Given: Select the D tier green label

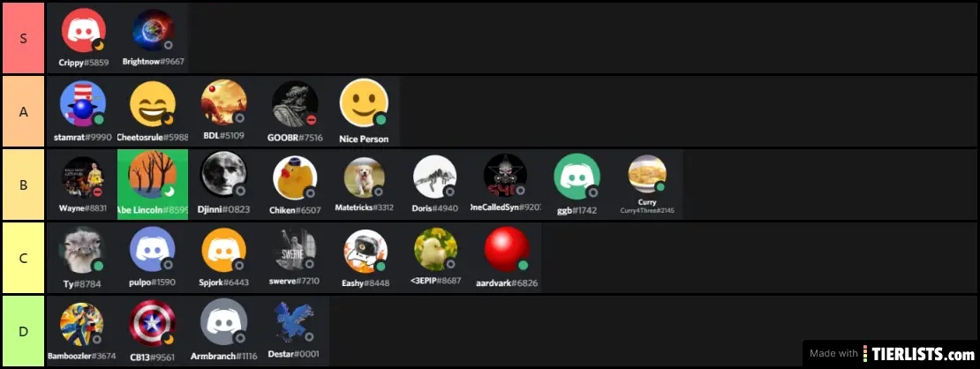Looking at the screenshot, I should [x=23, y=331].
